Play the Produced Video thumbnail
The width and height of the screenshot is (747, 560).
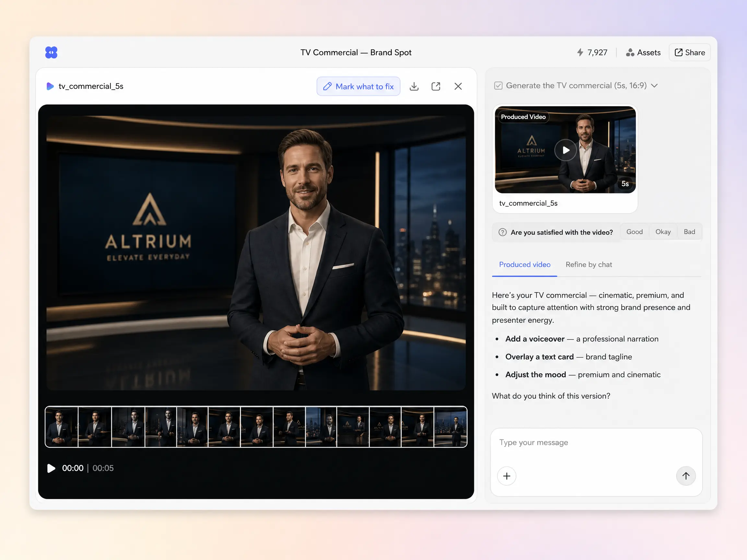[x=565, y=150]
